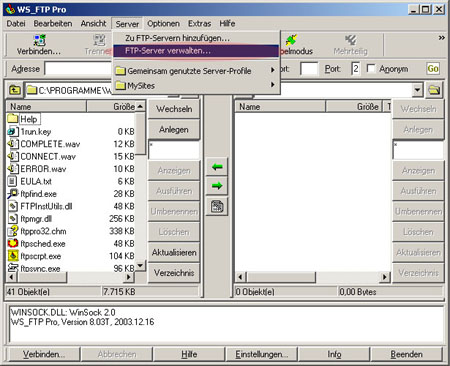
Task: Click local Aktualisieren button
Action: [174, 252]
